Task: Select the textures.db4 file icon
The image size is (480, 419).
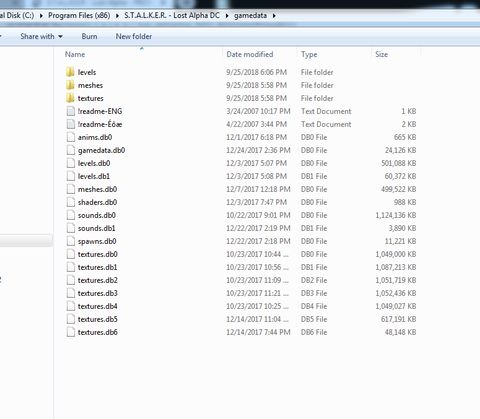Action: pyautogui.click(x=71, y=306)
